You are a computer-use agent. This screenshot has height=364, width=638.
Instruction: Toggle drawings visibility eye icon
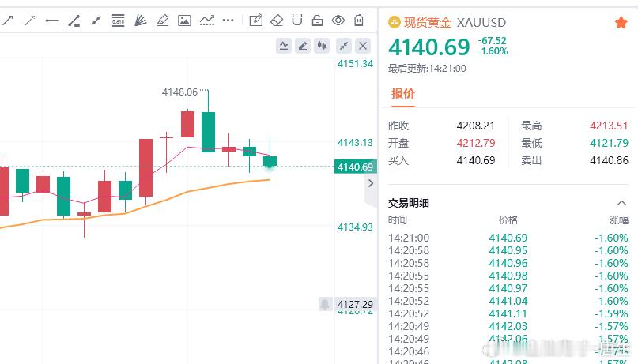(x=338, y=20)
